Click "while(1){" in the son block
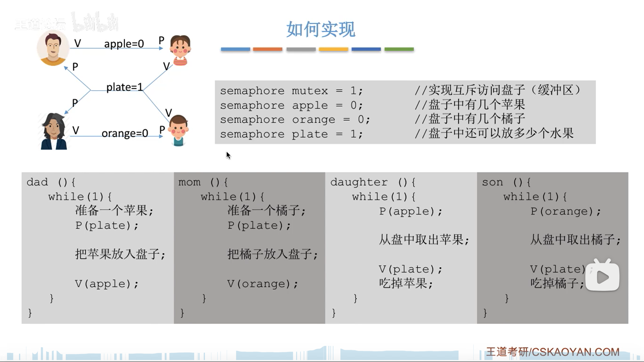The height and width of the screenshot is (362, 644). [535, 197]
